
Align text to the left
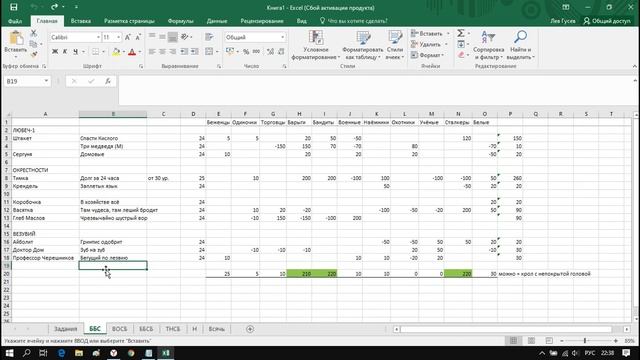(x=152, y=51)
